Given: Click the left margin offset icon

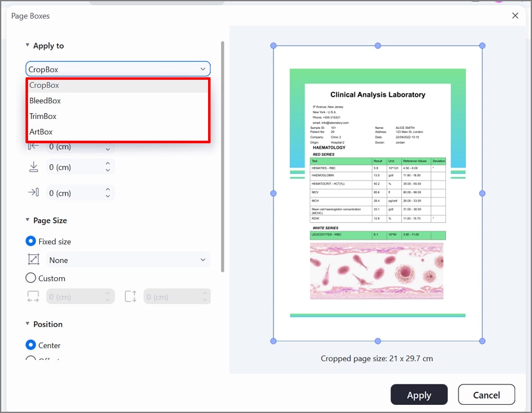Looking at the screenshot, I should 35,146.
